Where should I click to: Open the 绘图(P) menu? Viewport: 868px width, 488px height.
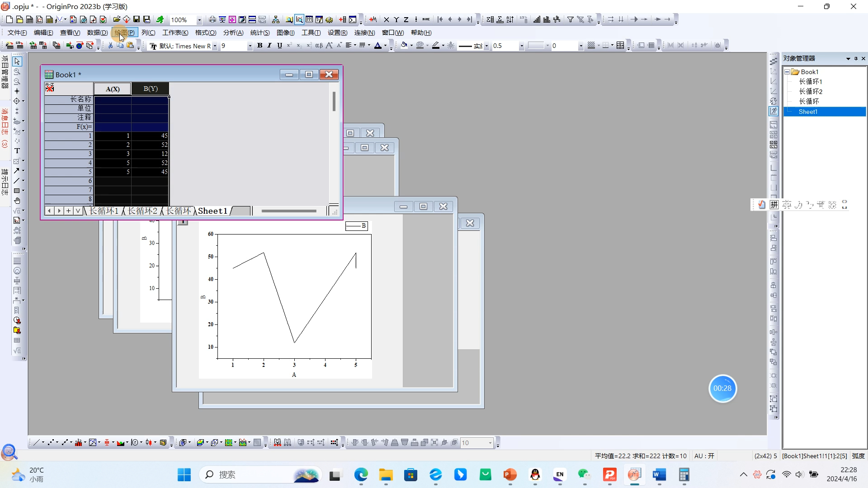124,33
